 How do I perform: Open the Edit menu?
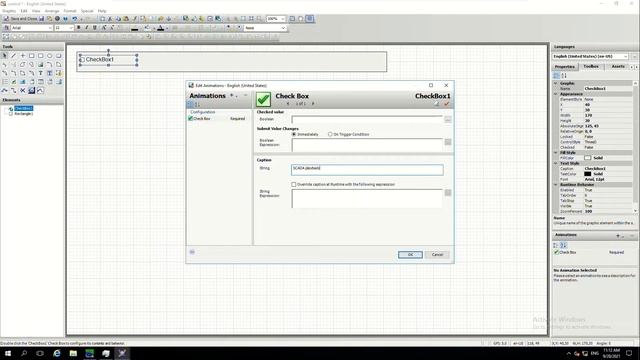[x=24, y=11]
